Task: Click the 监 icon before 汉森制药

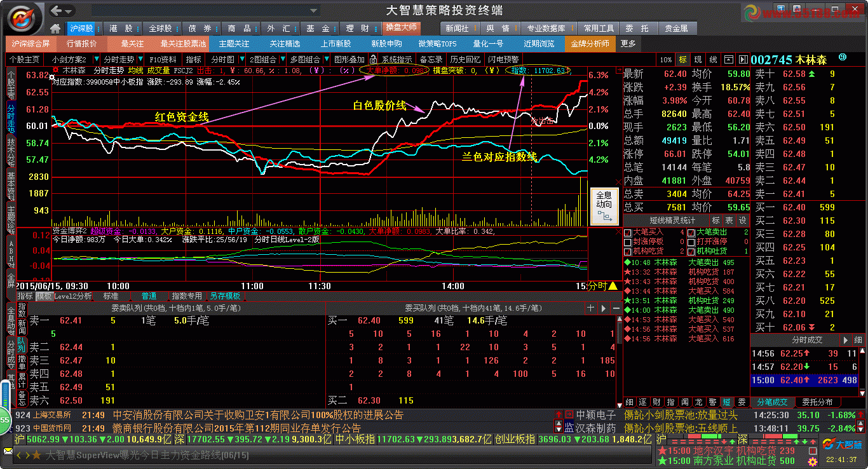Action: [x=569, y=428]
